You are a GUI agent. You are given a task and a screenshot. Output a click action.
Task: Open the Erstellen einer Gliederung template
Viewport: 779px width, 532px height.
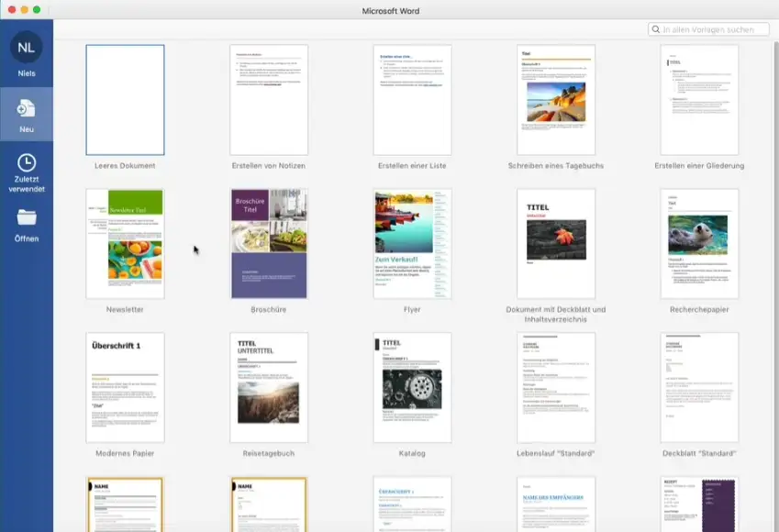click(x=699, y=100)
